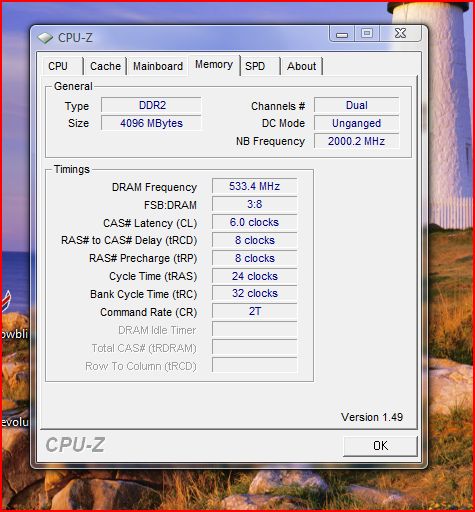Click the CPU-Z window title text
The height and width of the screenshot is (512, 475).
pos(75,38)
